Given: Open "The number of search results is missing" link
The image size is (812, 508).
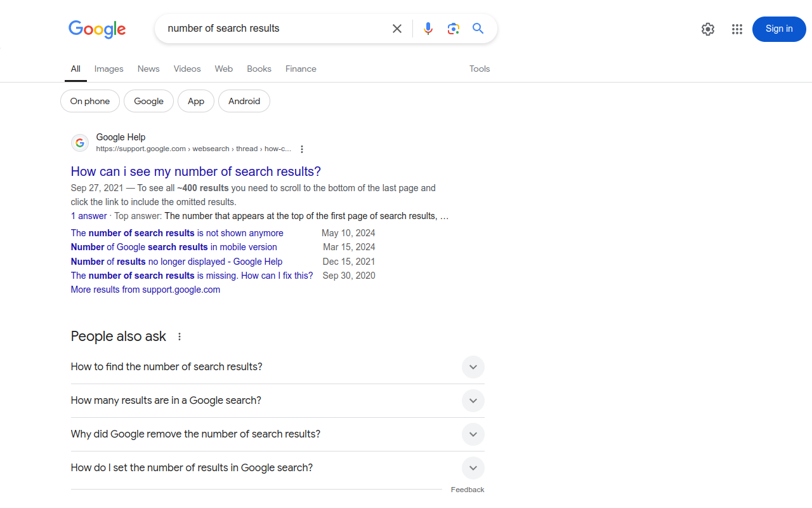Looking at the screenshot, I should 192,276.
